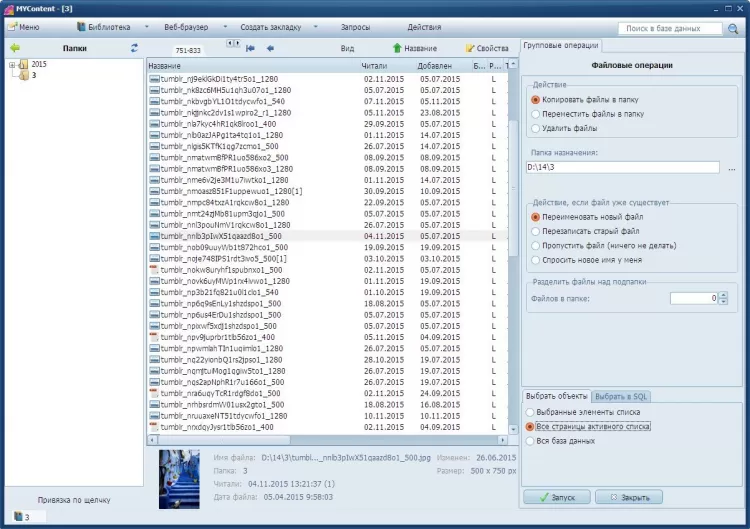Select Вся база данных option
The width and height of the screenshot is (750, 529).
560,441
